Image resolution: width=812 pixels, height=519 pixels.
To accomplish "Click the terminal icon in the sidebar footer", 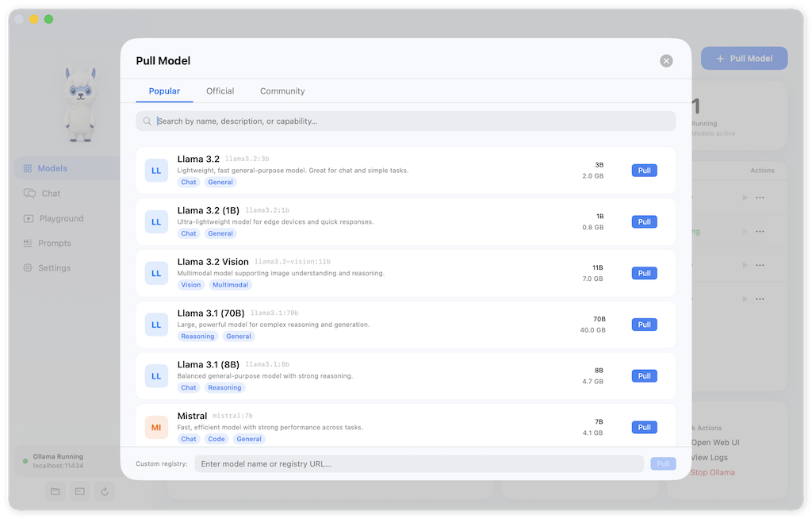I will [80, 491].
